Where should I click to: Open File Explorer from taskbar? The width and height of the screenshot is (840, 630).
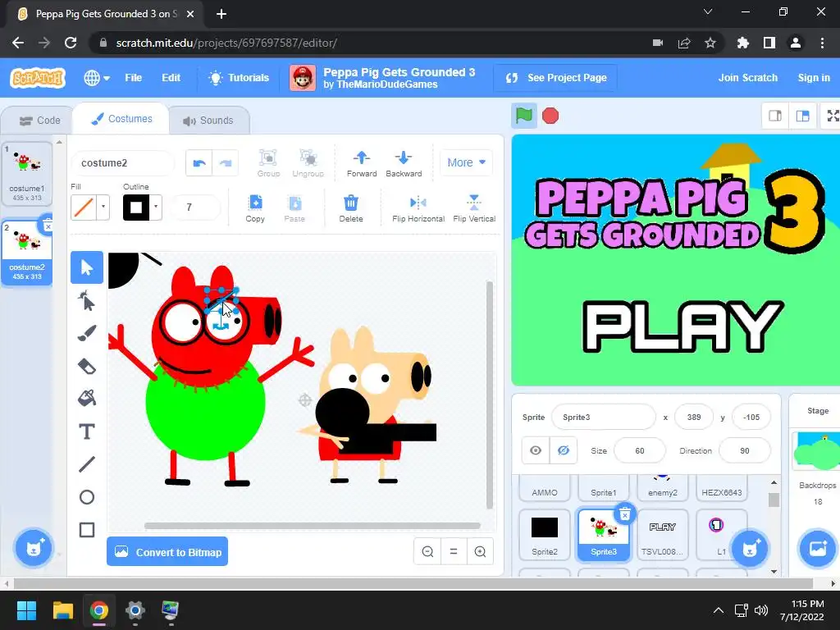click(62, 610)
